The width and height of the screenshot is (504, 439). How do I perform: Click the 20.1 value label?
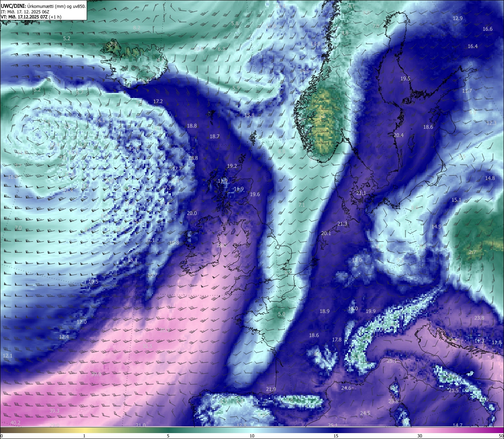(326, 233)
